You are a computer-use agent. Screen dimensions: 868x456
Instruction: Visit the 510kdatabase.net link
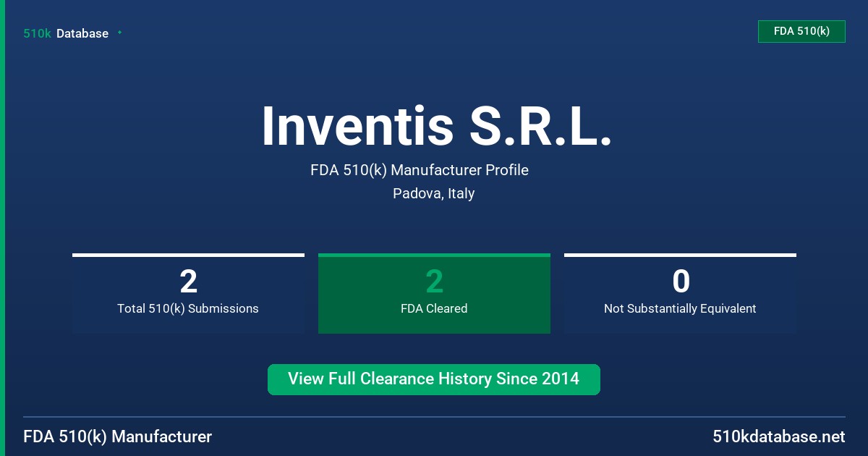[779, 437]
